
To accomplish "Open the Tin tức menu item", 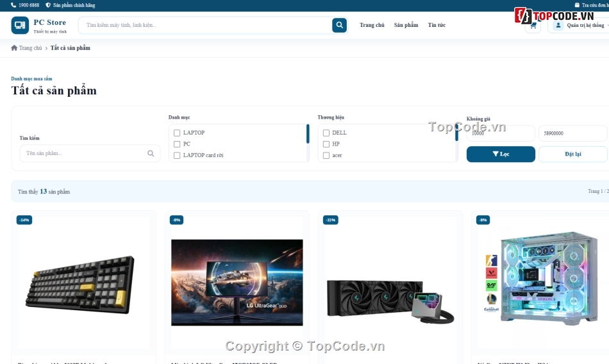I will [x=437, y=25].
